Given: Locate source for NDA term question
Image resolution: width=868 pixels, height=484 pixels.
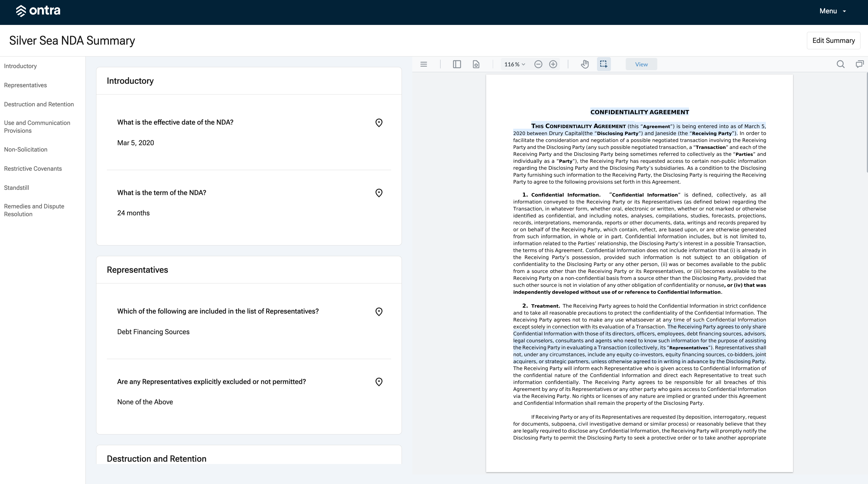Looking at the screenshot, I should tap(379, 193).
